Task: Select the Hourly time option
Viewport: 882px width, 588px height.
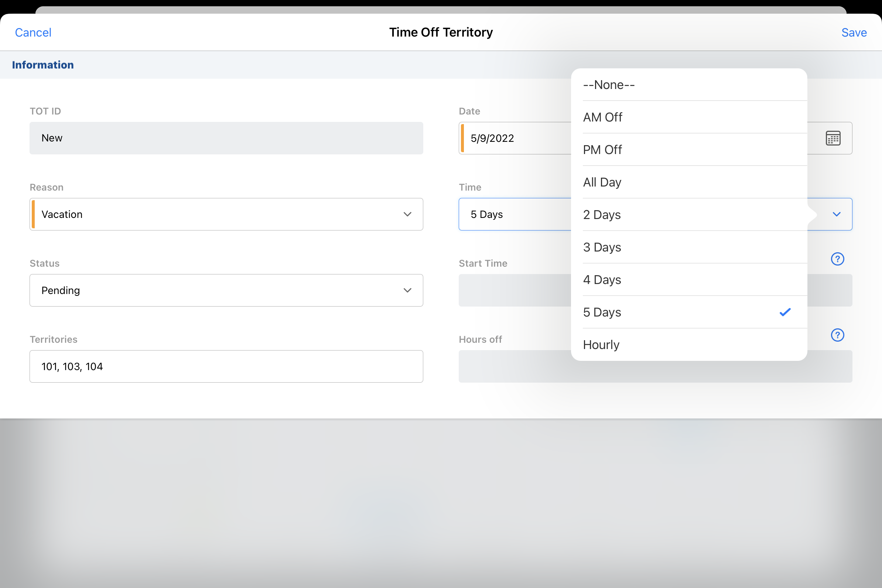Action: tap(688, 345)
